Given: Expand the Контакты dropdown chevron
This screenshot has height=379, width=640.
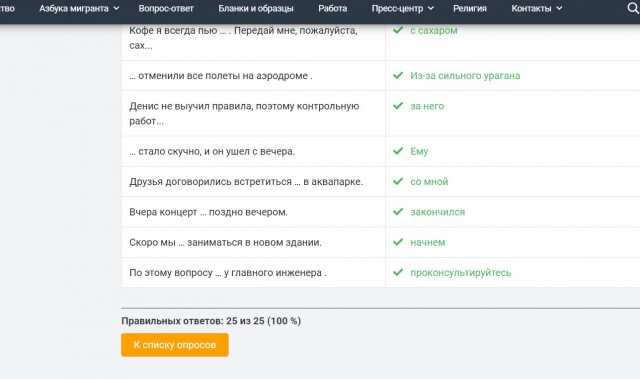Looking at the screenshot, I should click(559, 8).
